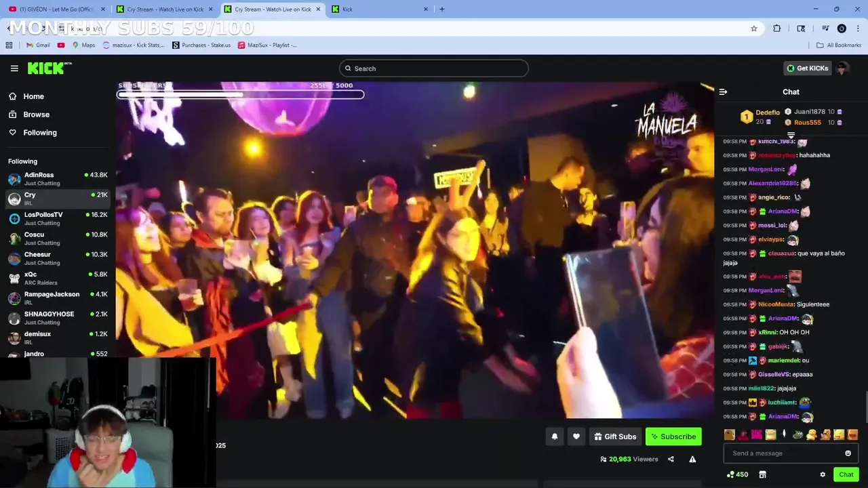Open Cheesur channel in the following list
Viewport: 868px width, 488px height.
pos(58,258)
